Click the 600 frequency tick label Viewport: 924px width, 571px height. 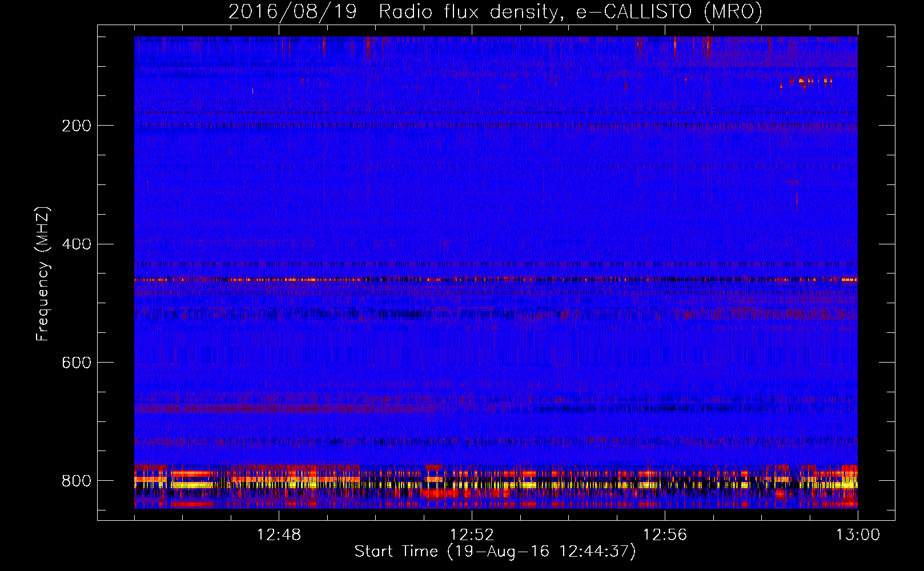click(x=76, y=363)
